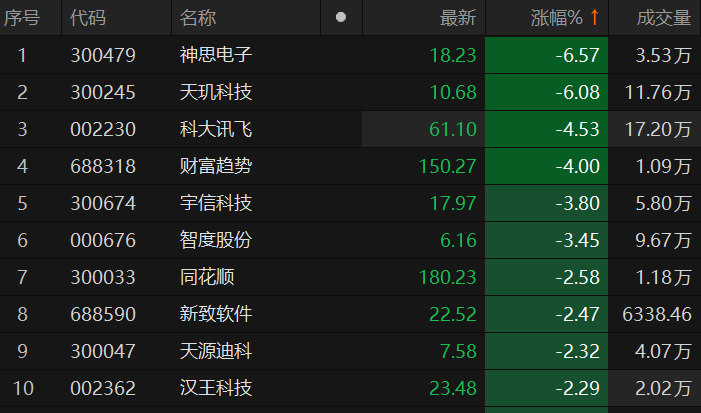Sort by 代码 column header
The image size is (701, 413).
click(x=88, y=18)
